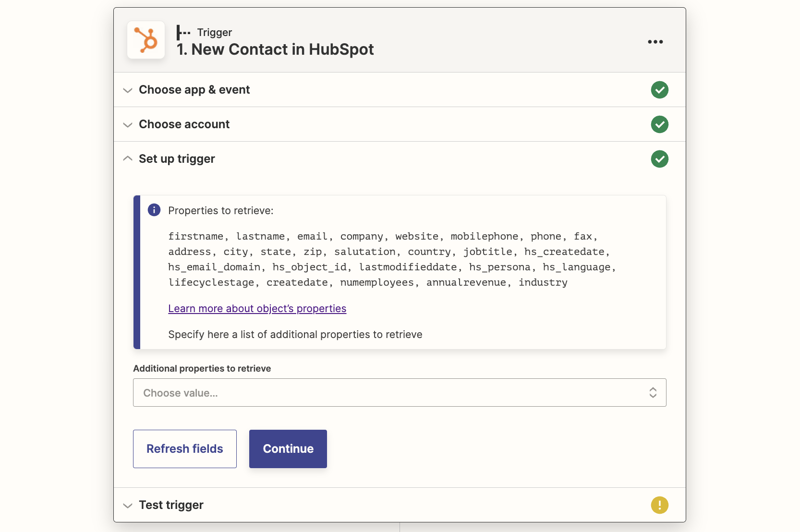Collapse the Set up trigger section

[128, 158]
